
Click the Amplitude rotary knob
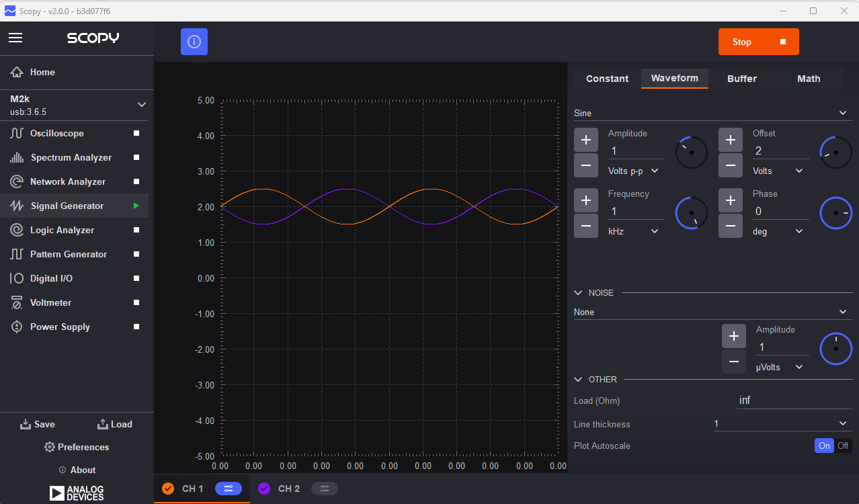tap(692, 153)
